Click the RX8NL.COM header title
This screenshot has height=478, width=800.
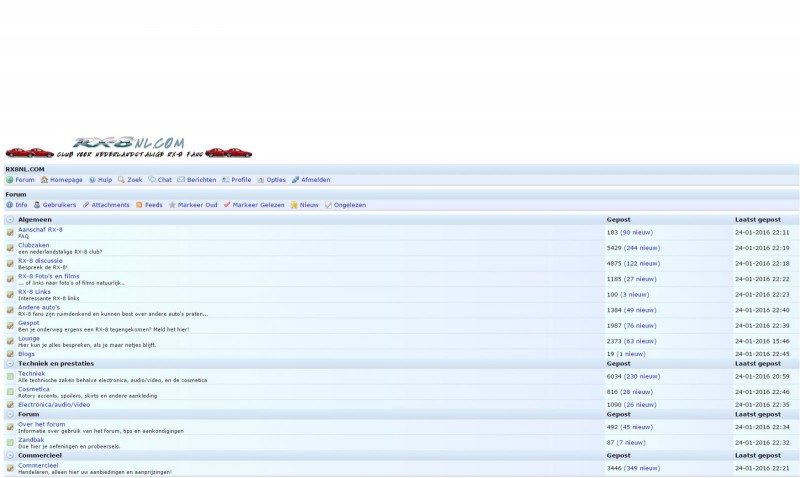pyautogui.click(x=25, y=169)
